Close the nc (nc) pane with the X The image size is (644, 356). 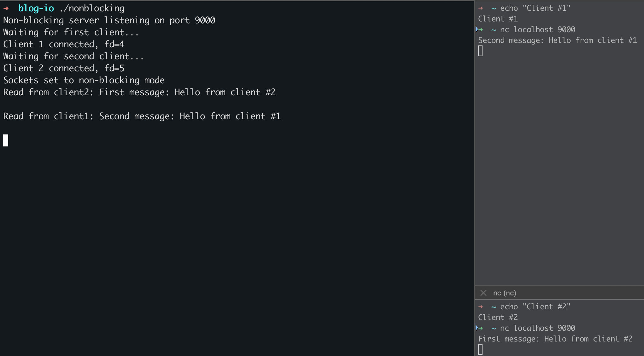click(483, 293)
